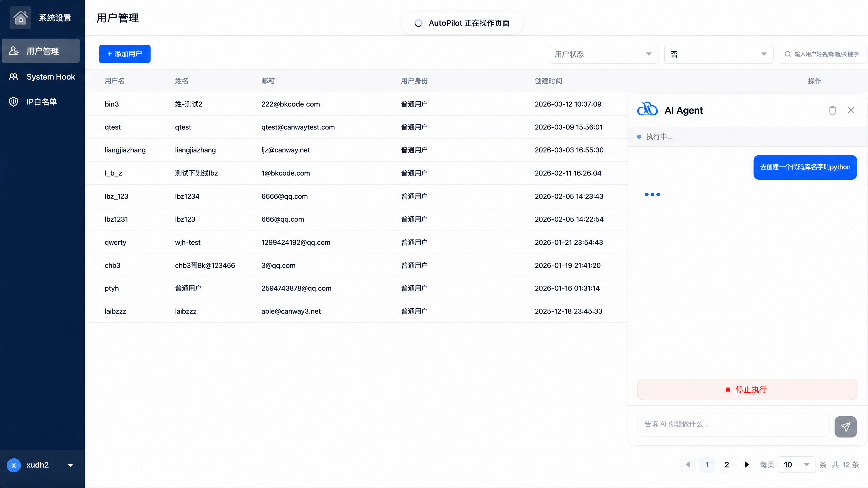Click the email 2594743878@qq.com
This screenshot has height=488, width=868.
tap(297, 288)
